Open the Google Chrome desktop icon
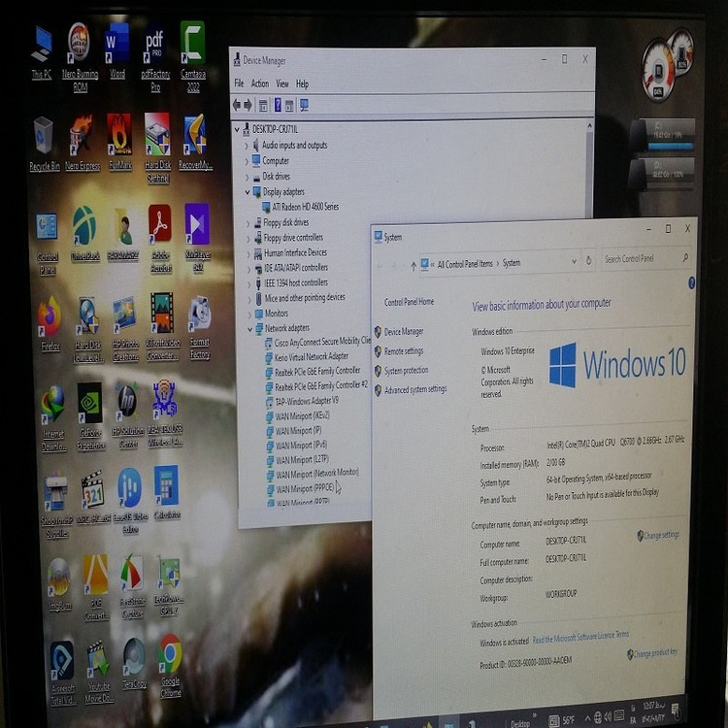728x728 pixels. tap(170, 657)
